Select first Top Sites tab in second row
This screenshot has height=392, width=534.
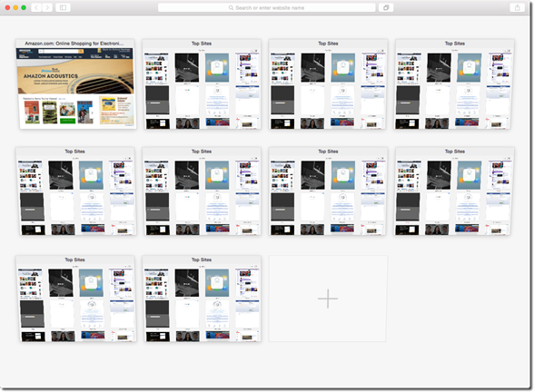[74, 191]
